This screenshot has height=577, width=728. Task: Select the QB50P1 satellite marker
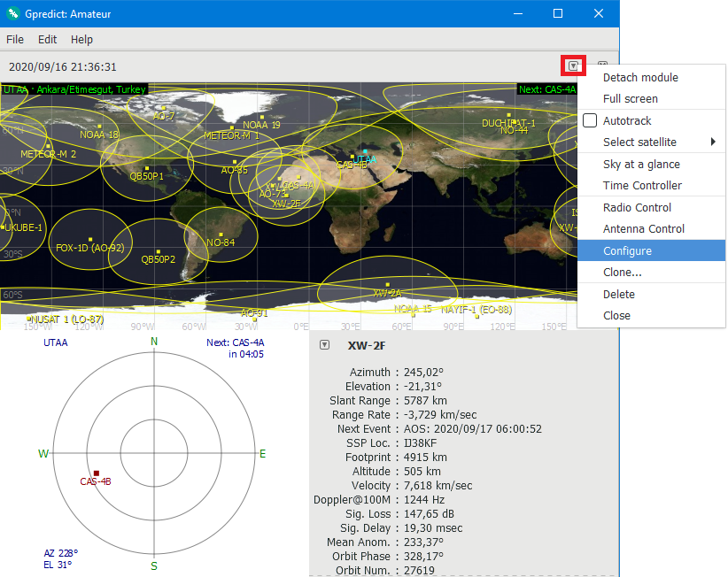point(147,168)
